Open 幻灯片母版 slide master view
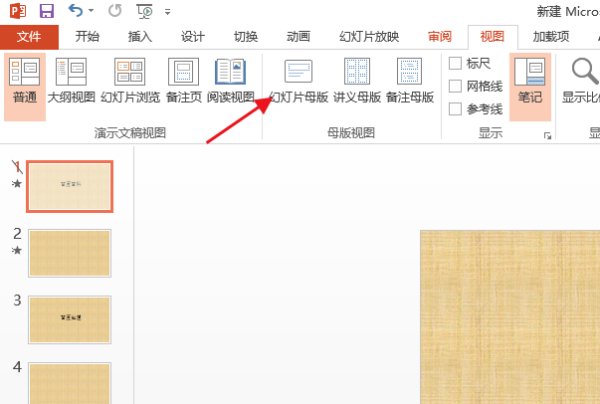 298,81
